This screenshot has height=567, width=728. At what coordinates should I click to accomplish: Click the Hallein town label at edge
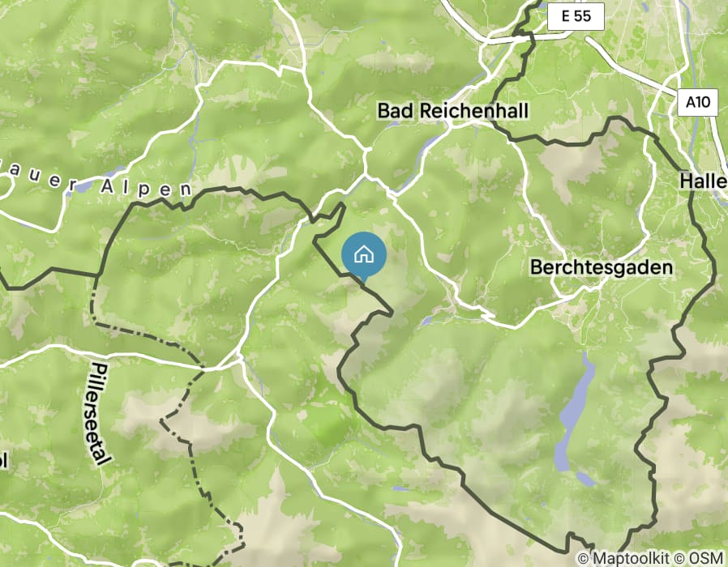coord(704,181)
